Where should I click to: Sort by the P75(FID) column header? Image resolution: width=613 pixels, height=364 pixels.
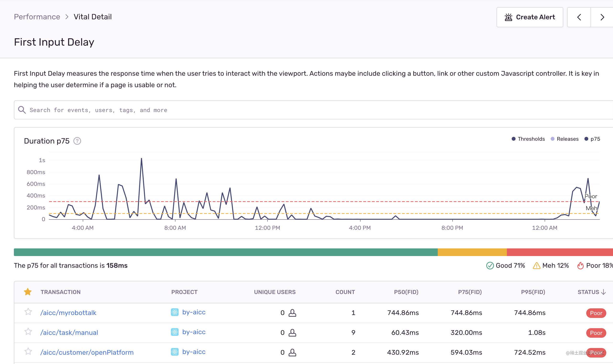coord(470,292)
